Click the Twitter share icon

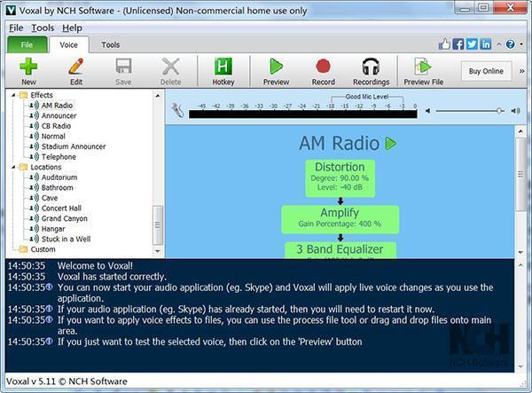point(472,44)
